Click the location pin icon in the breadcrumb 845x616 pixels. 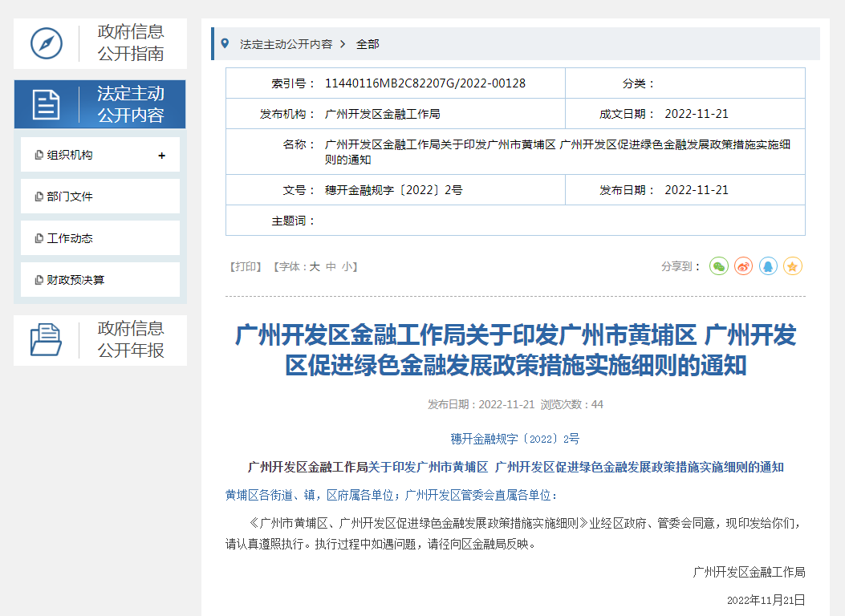pyautogui.click(x=225, y=44)
